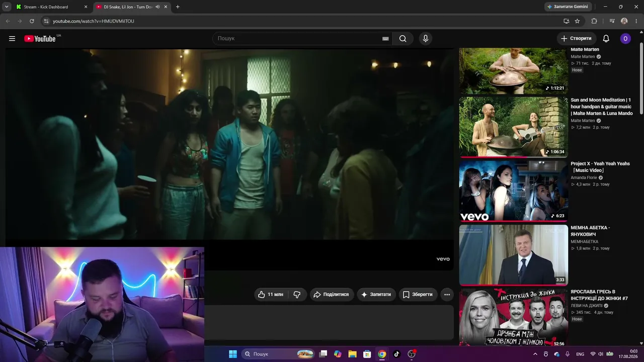Close the Kick Dashboard tab
This screenshot has height=362, width=644.
(x=86, y=7)
